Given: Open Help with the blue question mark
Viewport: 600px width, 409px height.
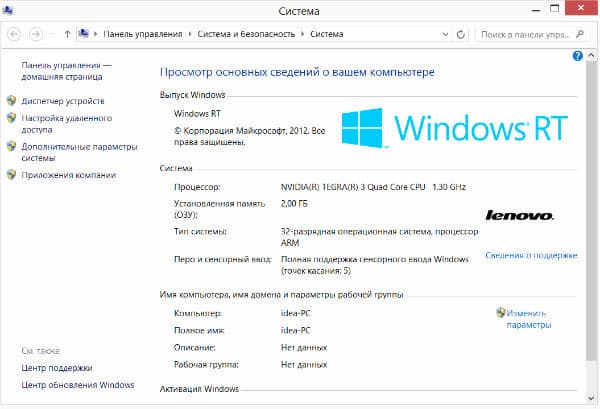Looking at the screenshot, I should pos(577,56).
